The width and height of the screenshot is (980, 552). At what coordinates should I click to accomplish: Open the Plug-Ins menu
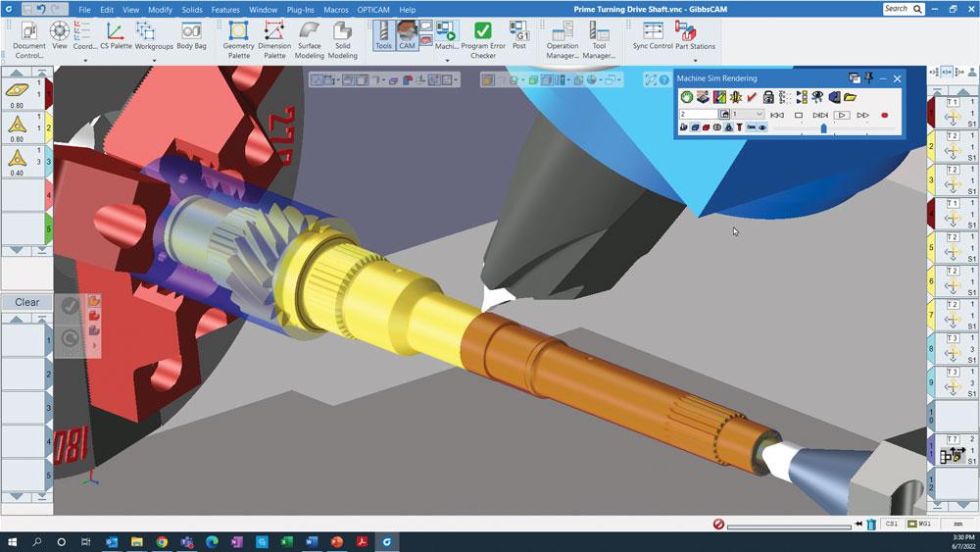300,10
